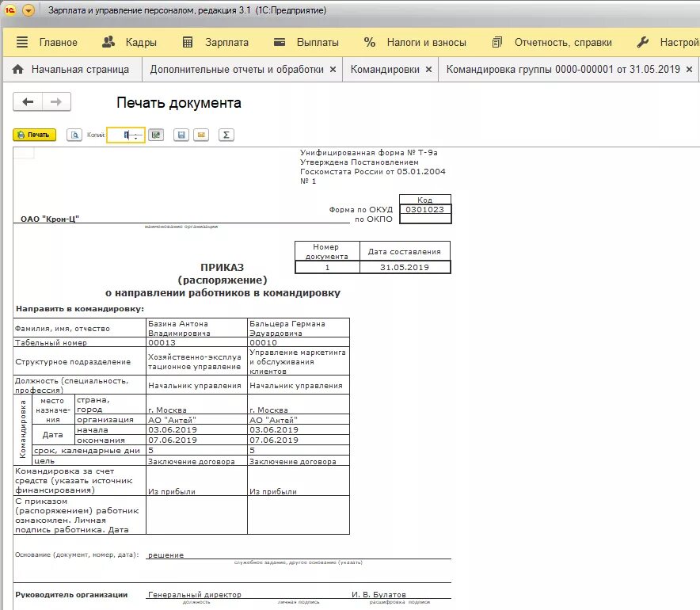
Task: Save the document with the floppy disk icon
Action: [181, 135]
